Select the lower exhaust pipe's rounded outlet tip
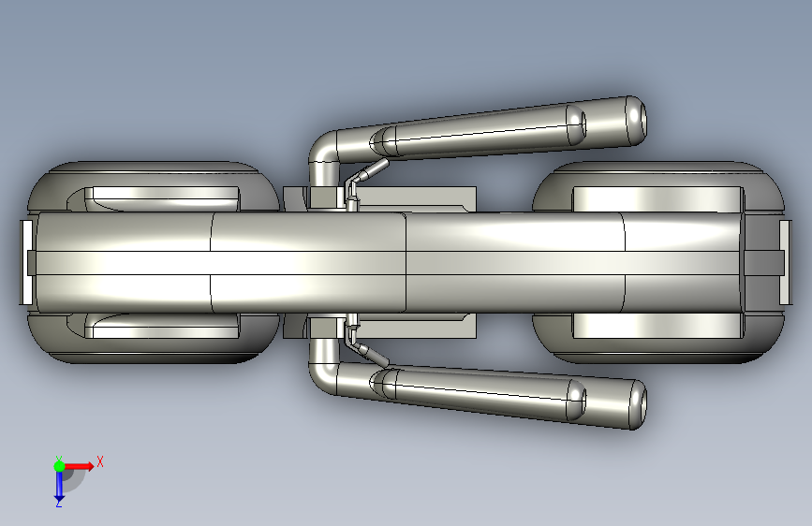The height and width of the screenshot is (526, 812). [636, 403]
